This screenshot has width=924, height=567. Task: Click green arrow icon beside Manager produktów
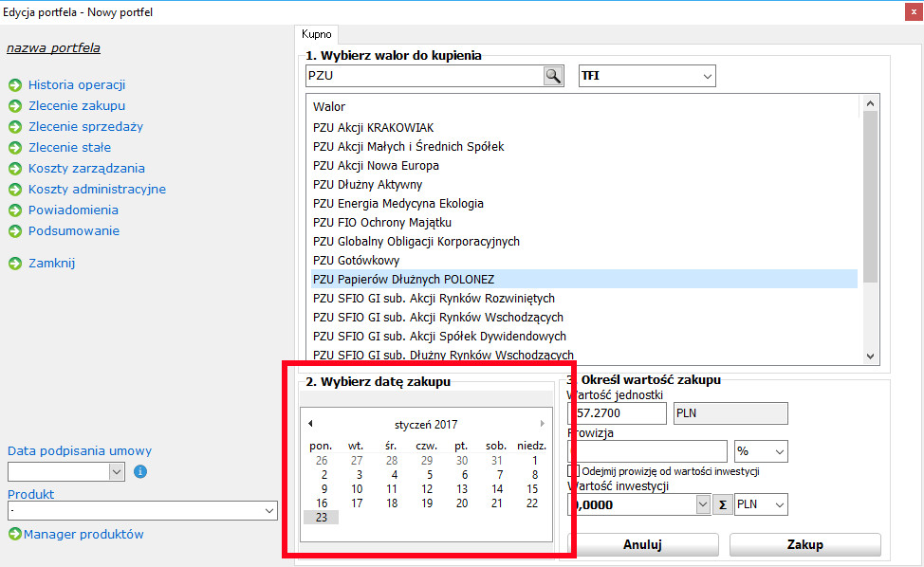point(14,535)
